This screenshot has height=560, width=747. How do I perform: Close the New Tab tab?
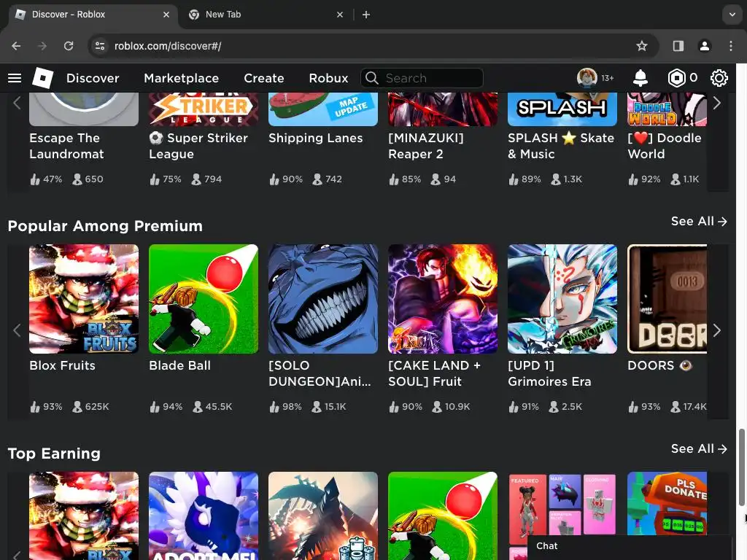coord(340,15)
